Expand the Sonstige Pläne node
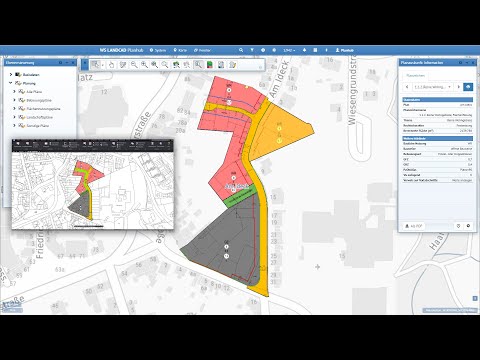Screen dimensions: 480x360 [x=14, y=126]
